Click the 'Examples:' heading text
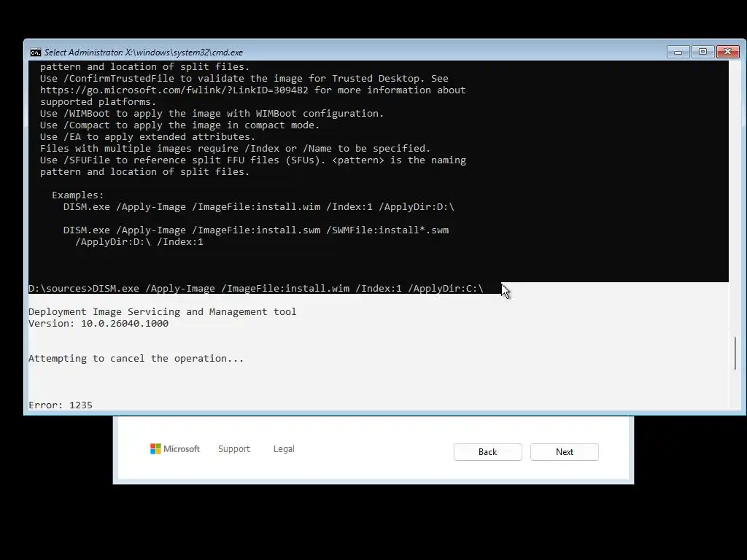Screen dimensions: 747x560 click(77, 195)
